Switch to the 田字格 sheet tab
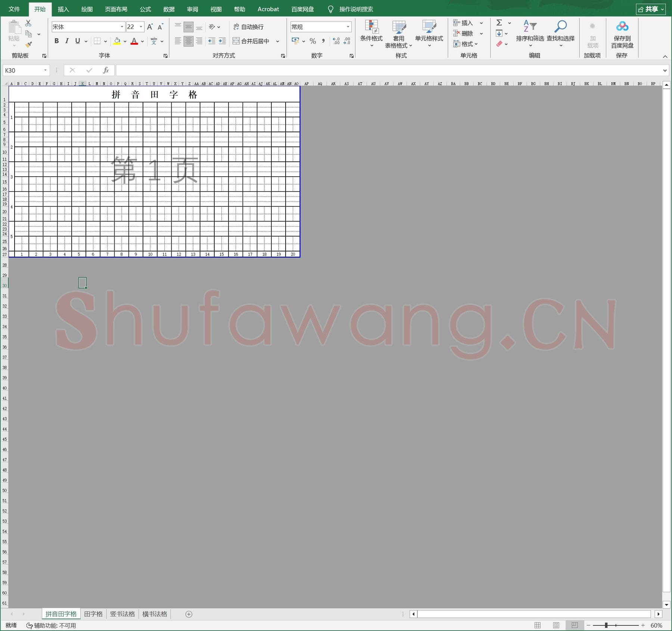The image size is (672, 631). (x=93, y=614)
